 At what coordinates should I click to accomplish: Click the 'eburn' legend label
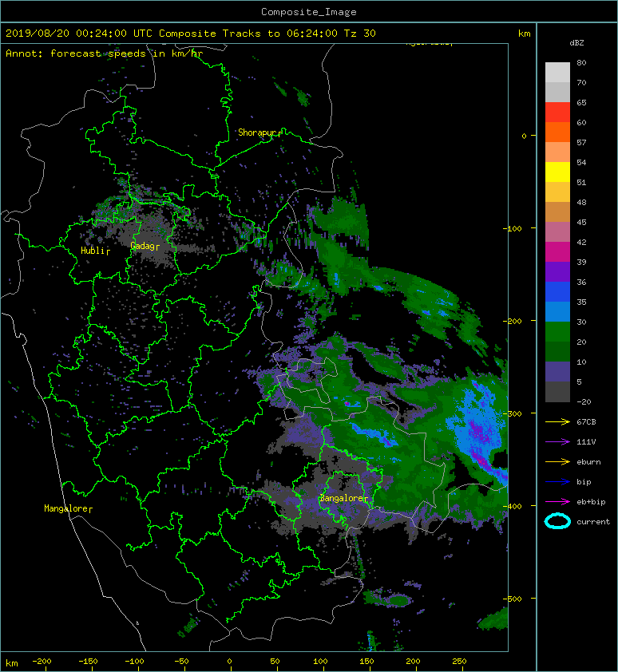588,462
